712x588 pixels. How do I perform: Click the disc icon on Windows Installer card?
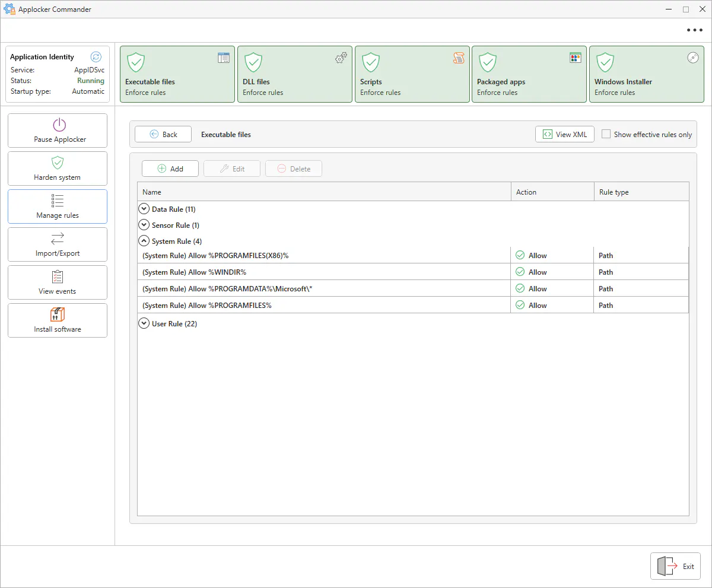[x=693, y=58]
